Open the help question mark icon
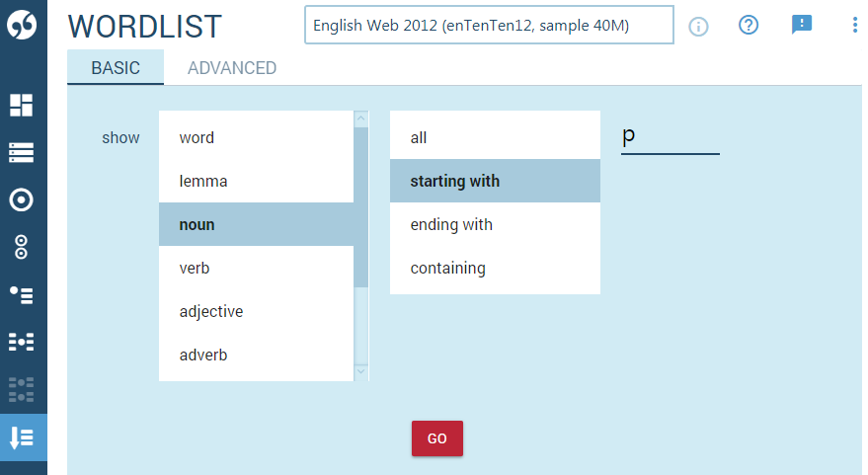This screenshot has height=475, width=868. [749, 26]
